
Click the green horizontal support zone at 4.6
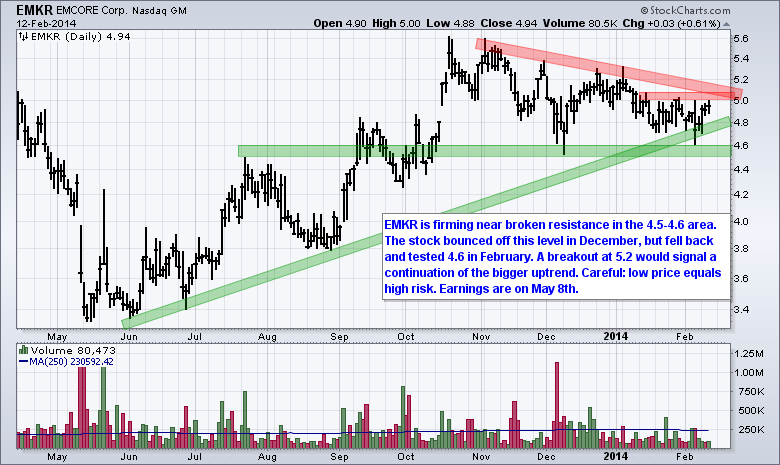(485, 151)
